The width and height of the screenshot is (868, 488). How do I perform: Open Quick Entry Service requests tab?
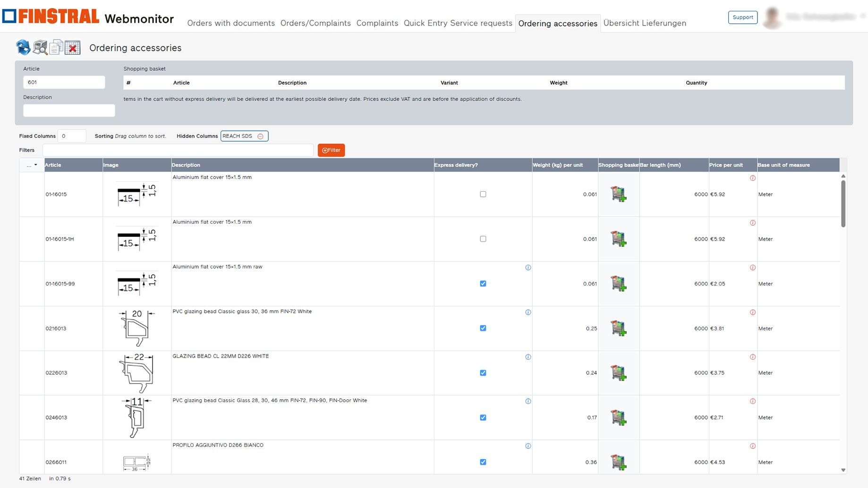458,23
